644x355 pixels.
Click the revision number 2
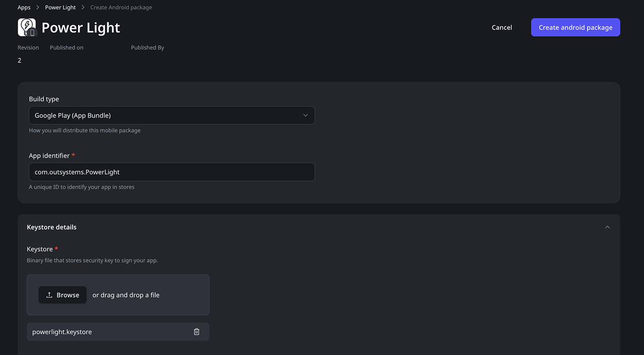(20, 60)
